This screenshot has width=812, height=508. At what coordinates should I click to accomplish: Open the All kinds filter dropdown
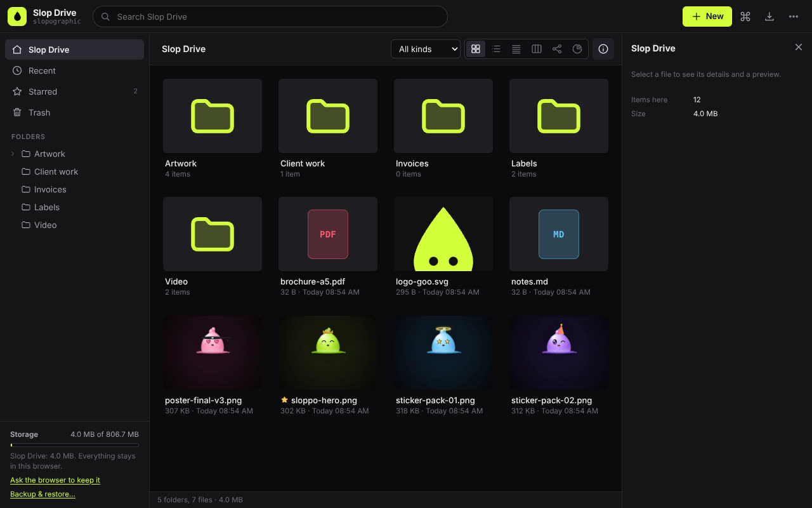point(426,49)
